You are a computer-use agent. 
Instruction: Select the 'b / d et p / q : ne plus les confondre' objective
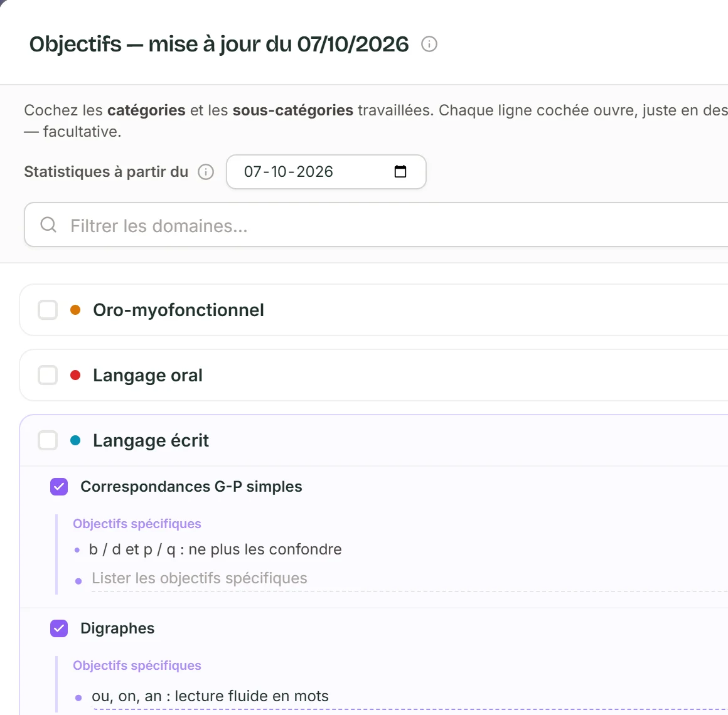tap(215, 549)
